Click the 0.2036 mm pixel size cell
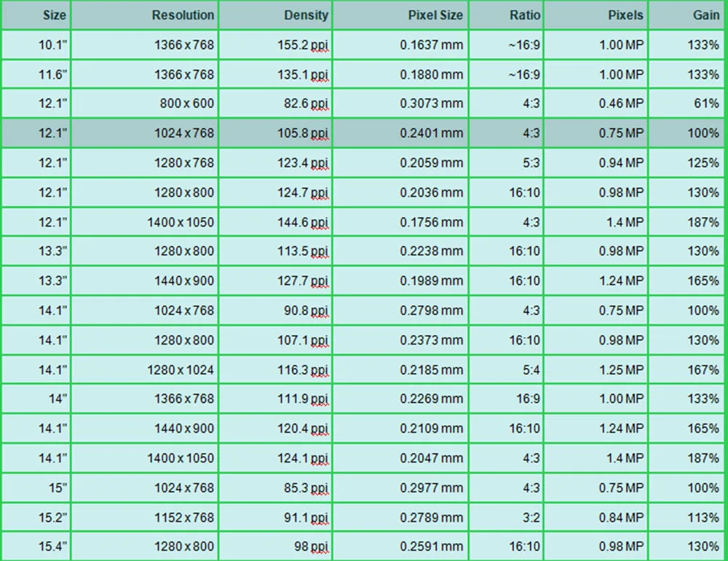Viewport: 728px width, 561px height. [x=400, y=192]
